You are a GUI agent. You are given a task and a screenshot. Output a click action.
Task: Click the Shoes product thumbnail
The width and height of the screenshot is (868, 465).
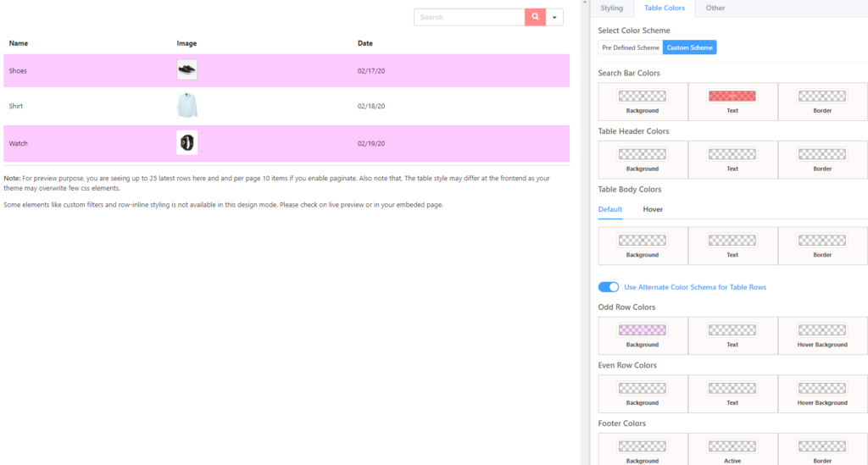tap(187, 70)
